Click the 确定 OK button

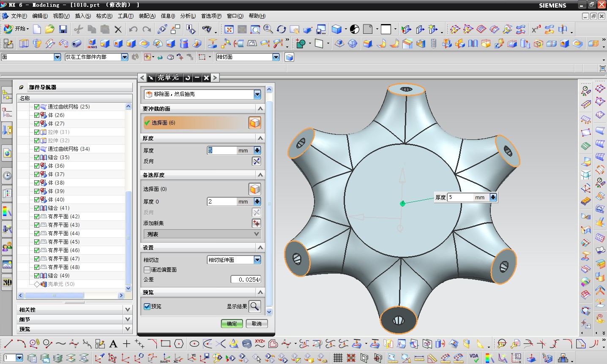[232, 324]
